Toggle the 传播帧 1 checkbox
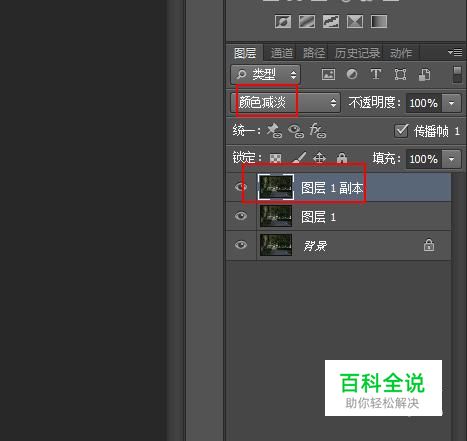Image resolution: width=467 pixels, height=441 pixels. pos(401,131)
